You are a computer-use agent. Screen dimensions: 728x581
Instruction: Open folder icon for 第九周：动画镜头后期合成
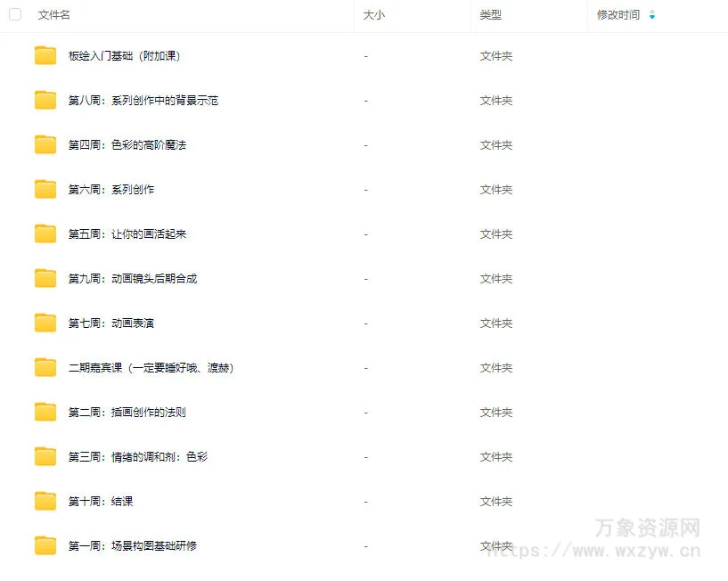tap(45, 279)
